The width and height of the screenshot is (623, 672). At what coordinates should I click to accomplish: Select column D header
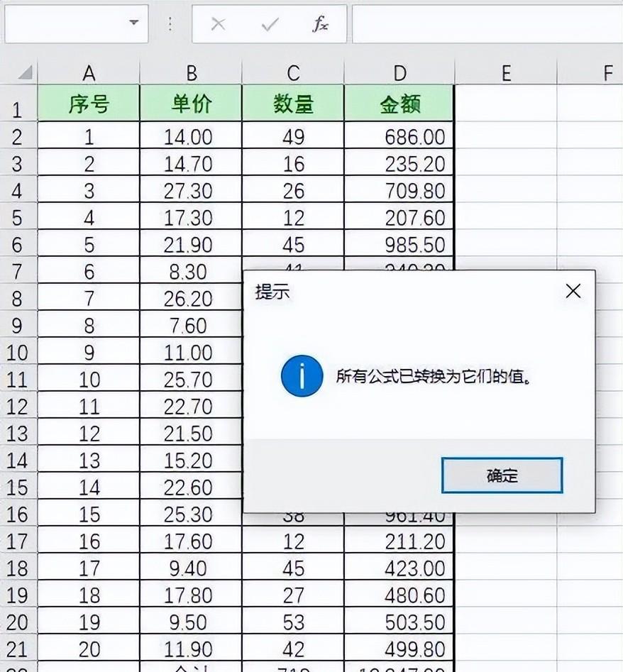(x=399, y=73)
